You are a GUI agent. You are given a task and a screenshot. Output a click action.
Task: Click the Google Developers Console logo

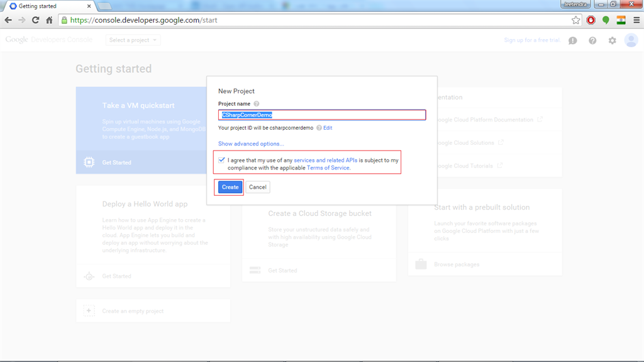[49, 40]
